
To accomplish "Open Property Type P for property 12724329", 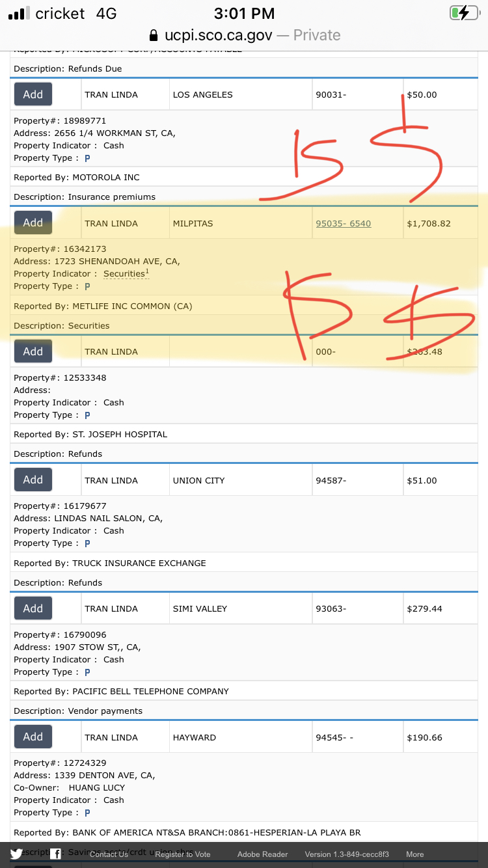I will [87, 813].
